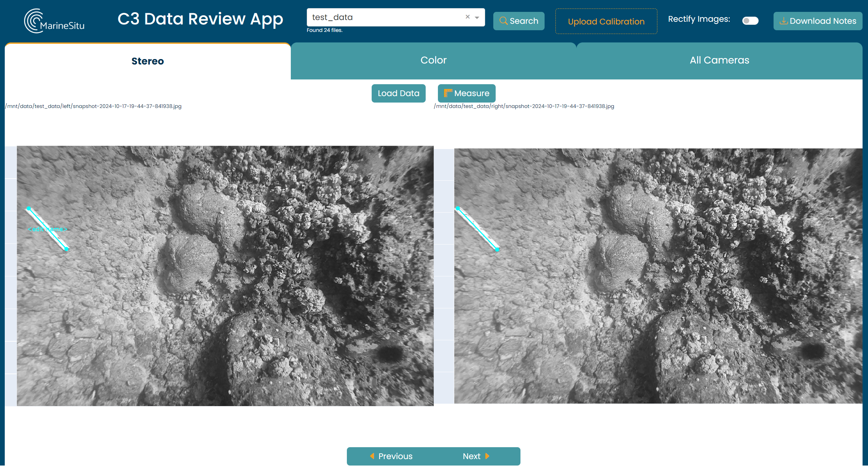Click the magnifier icon in Search button
This screenshot has width=868, height=473.
coord(503,21)
